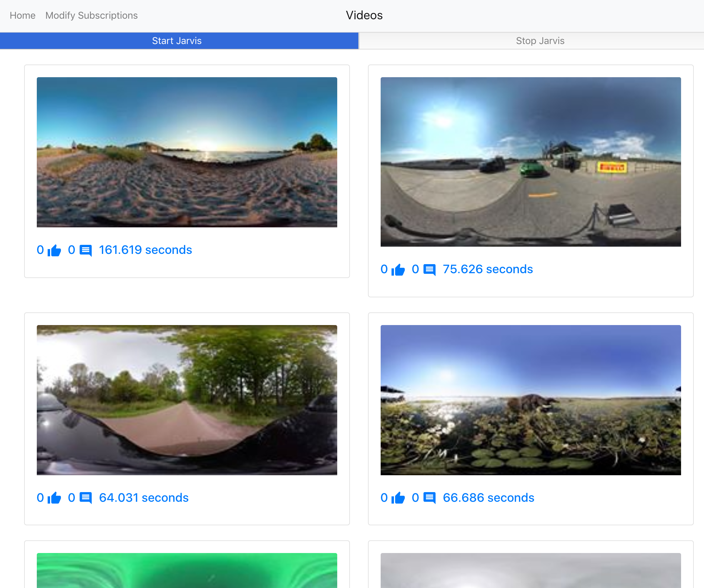Click the 161.619 seconds link
This screenshot has width=704, height=588.
point(145,250)
